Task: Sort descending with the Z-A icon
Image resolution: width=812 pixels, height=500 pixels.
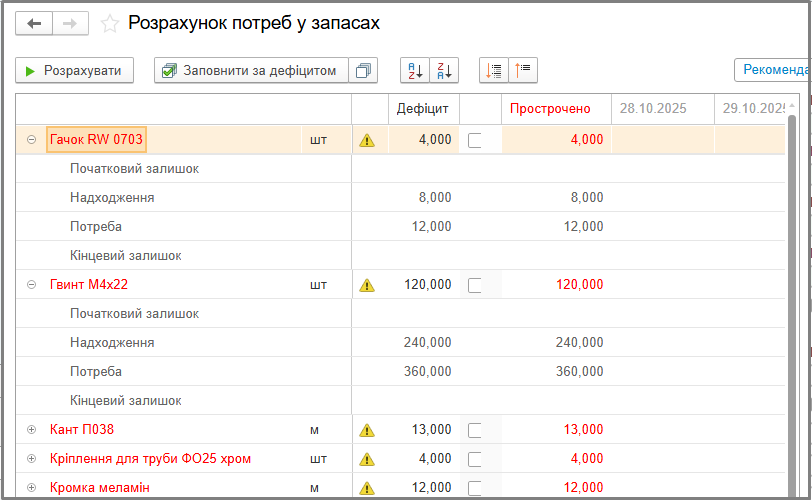Action: 444,70
